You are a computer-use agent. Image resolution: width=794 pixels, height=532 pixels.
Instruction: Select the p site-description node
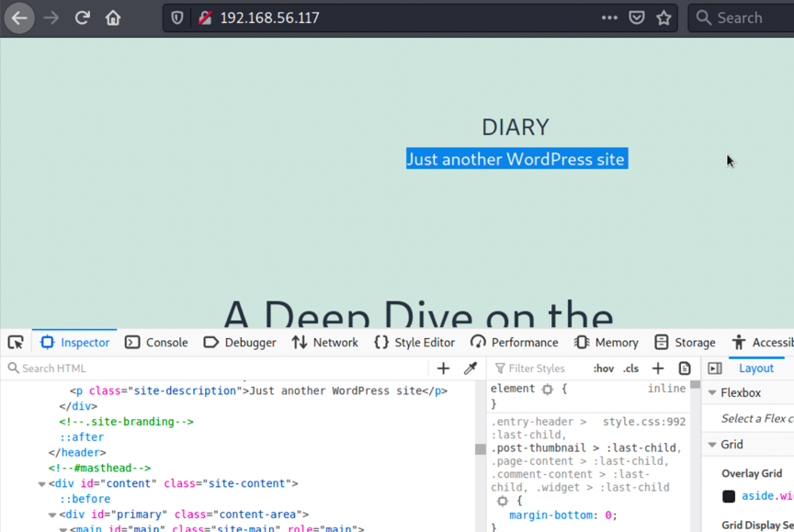pos(258,391)
